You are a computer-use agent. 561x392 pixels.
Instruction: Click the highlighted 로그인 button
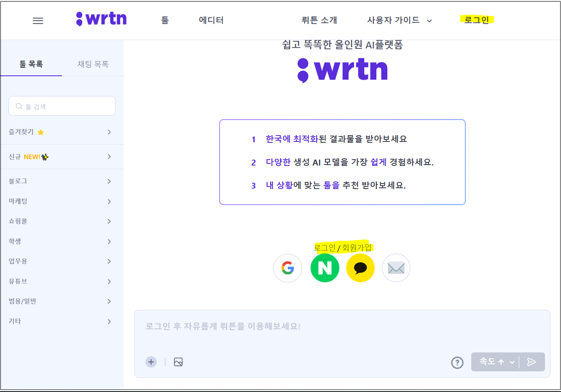477,20
